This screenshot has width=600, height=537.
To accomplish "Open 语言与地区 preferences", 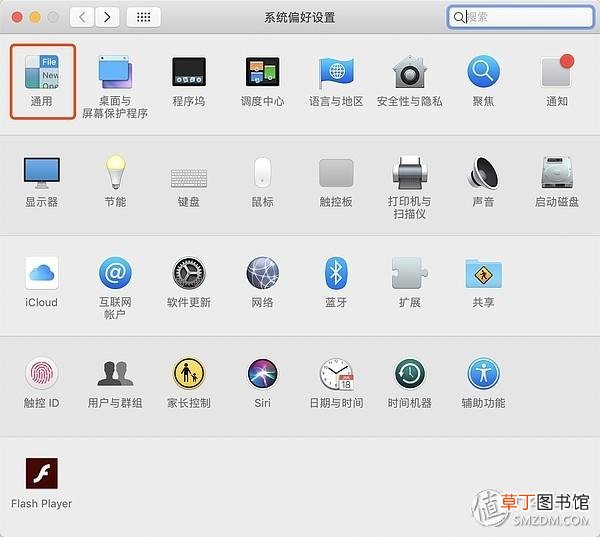I will 336,81.
